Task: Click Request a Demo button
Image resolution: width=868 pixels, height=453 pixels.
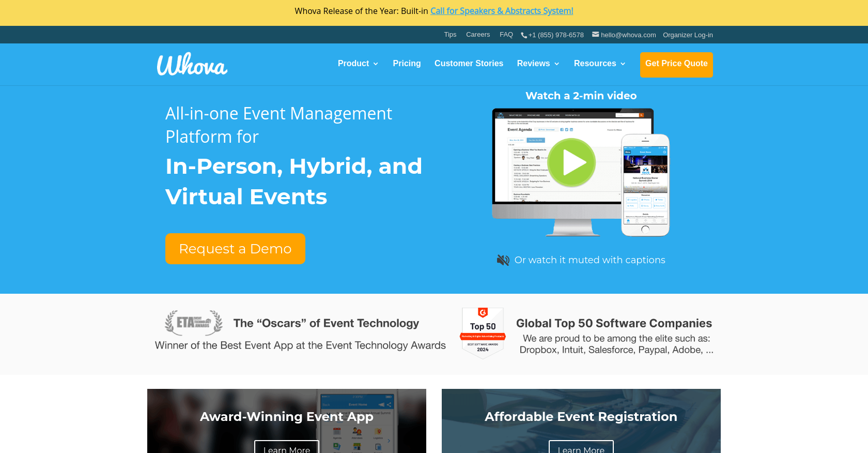Action: click(235, 249)
